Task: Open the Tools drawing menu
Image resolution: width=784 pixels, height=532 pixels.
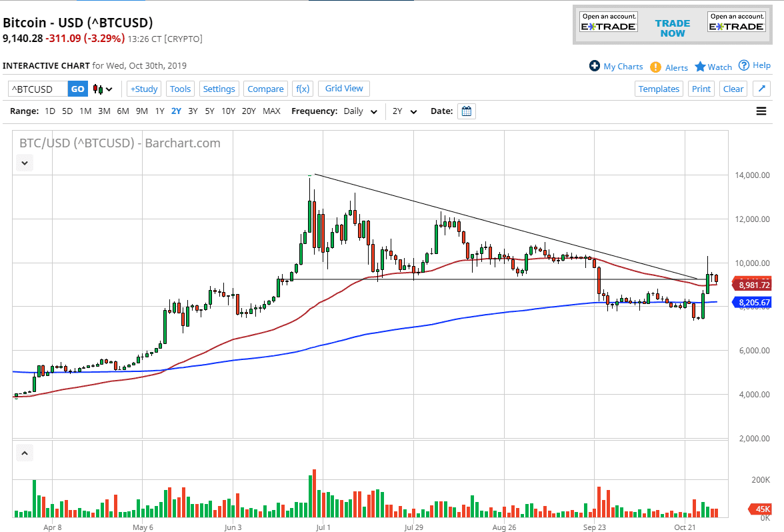Action: coord(180,88)
